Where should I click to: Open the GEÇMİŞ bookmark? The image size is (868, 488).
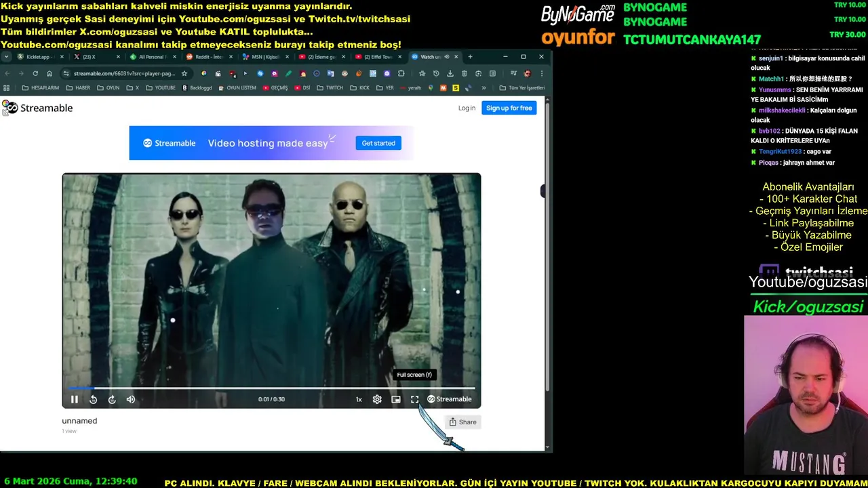click(275, 87)
